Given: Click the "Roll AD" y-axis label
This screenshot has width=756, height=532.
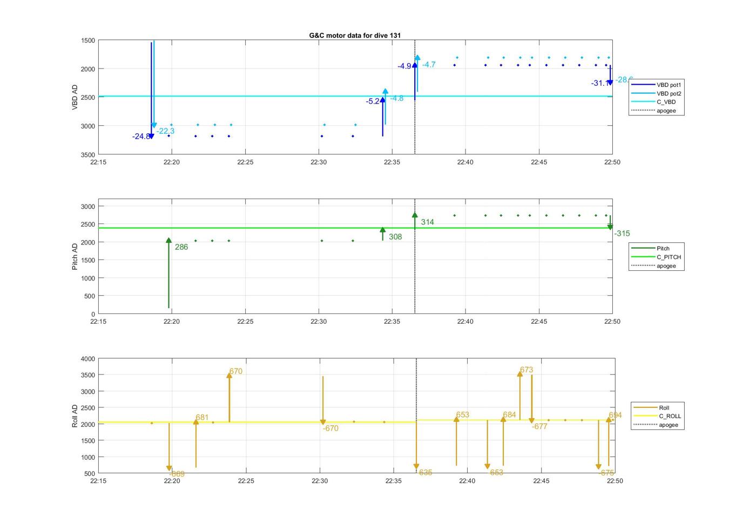Looking at the screenshot, I should [75, 416].
